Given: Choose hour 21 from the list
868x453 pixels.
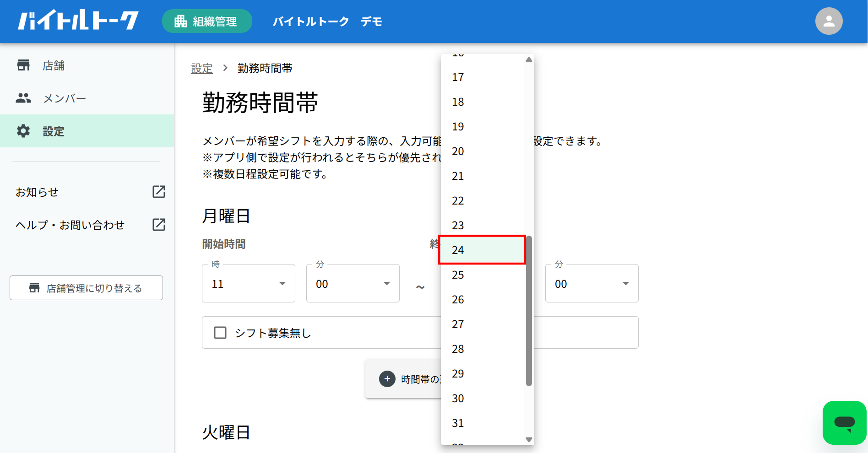Looking at the screenshot, I should pos(483,176).
